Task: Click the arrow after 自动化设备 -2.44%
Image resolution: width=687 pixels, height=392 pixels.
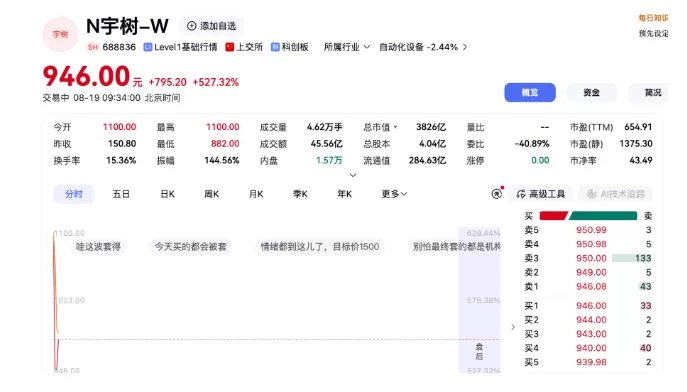Action: click(465, 47)
